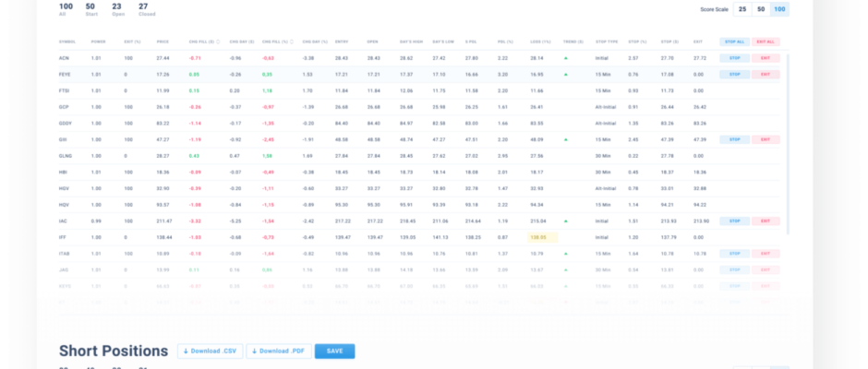Viewport: 868px width, 369px height.
Task: Exit the ITAB position
Action: coord(766,254)
